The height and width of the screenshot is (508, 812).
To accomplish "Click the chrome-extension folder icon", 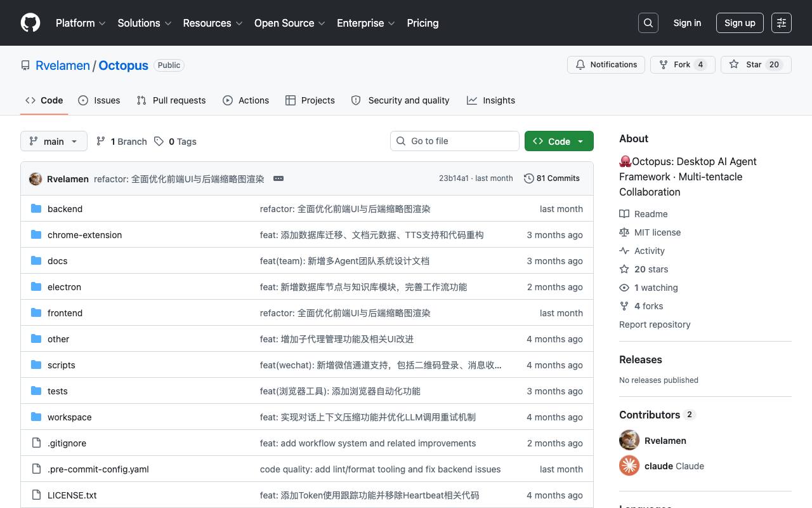I will coord(36,235).
